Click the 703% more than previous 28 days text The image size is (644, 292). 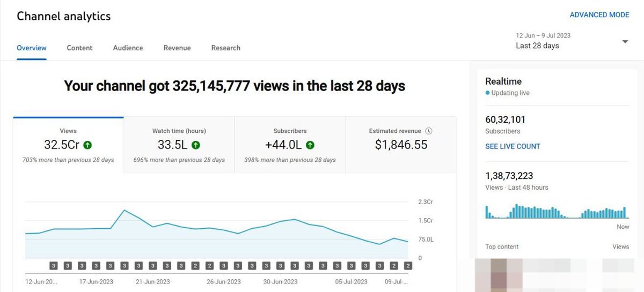pos(68,160)
